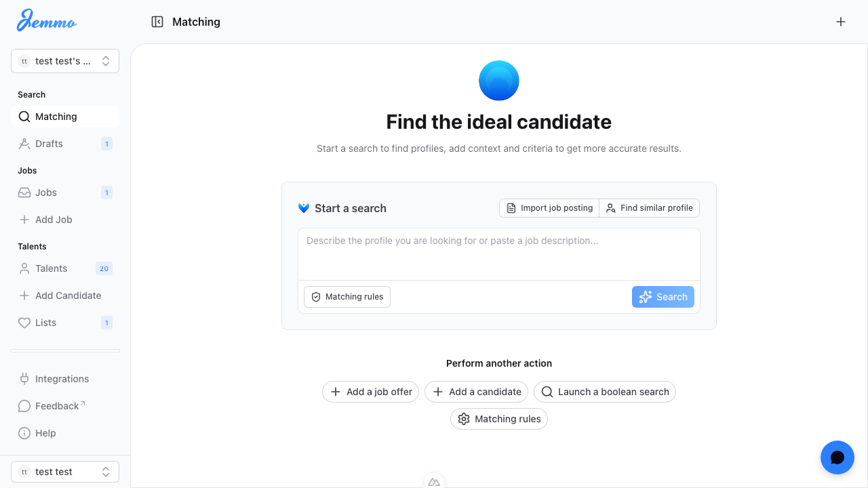Collapse the sidebar with panel toggle icon

157,22
